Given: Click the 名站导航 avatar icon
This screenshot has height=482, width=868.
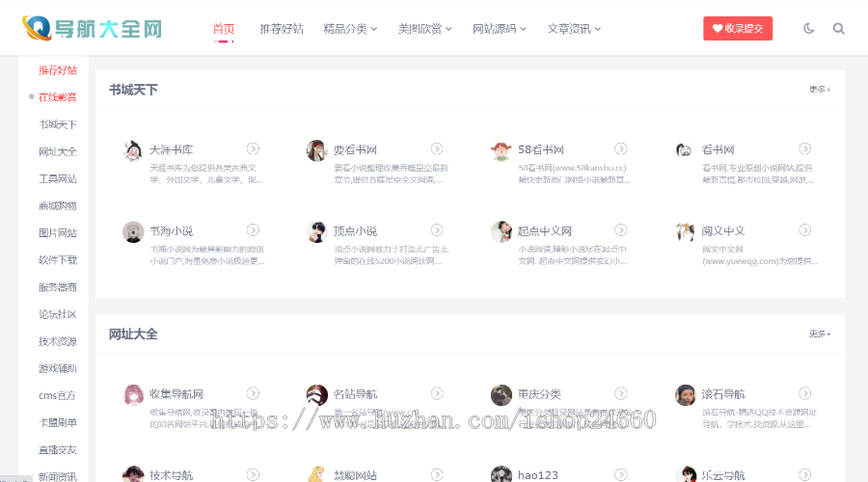Looking at the screenshot, I should 317,395.
